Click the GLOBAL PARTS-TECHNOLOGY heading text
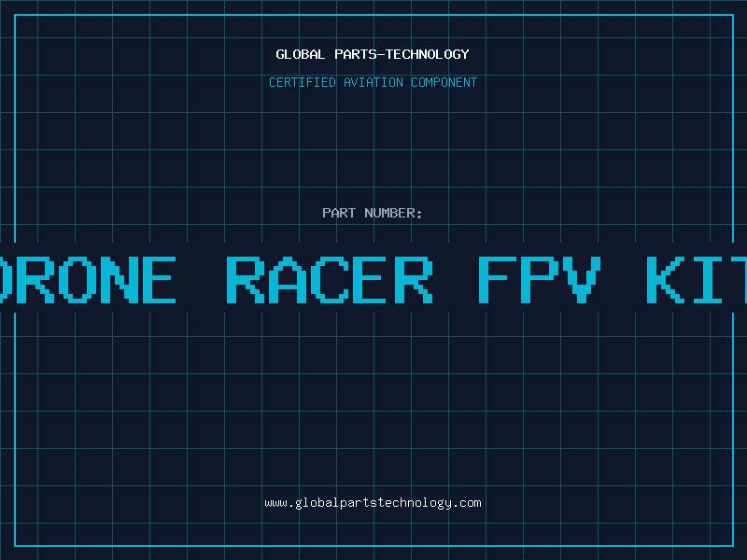Viewport: 747px width, 560px height. (x=373, y=54)
